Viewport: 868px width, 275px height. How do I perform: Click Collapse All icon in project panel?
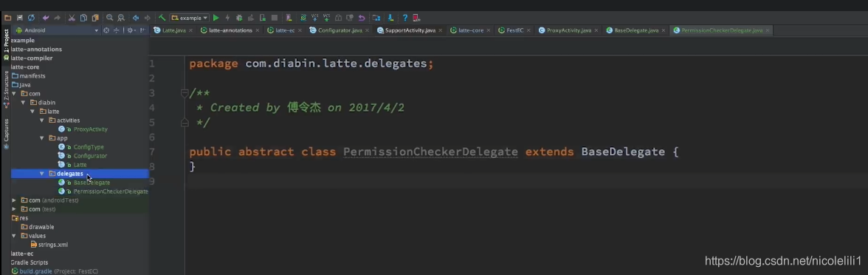point(117,30)
